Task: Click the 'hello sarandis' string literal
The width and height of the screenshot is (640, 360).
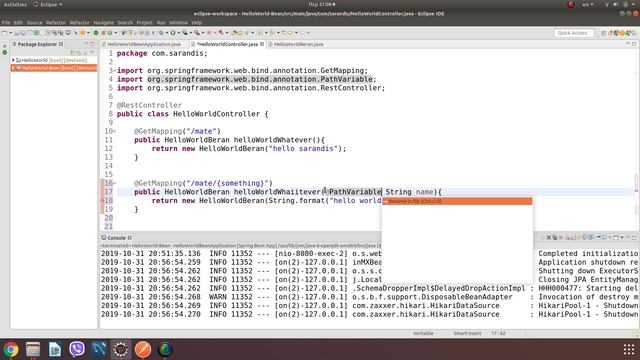Action: (x=303, y=149)
